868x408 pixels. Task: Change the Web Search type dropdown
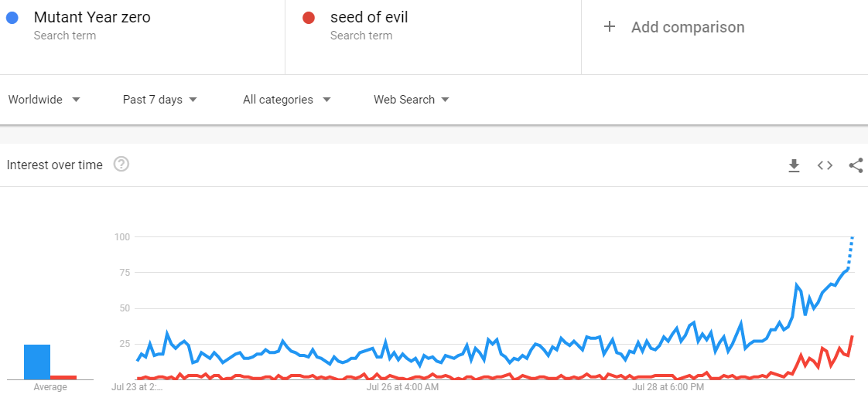click(412, 100)
